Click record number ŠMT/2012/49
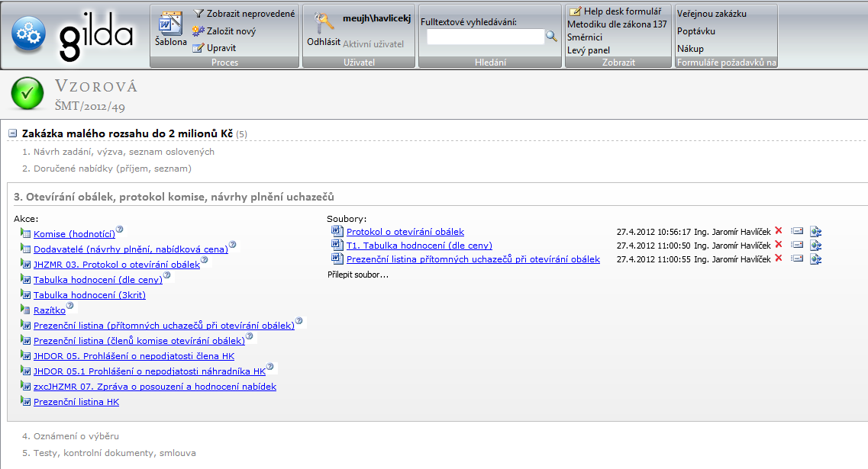This screenshot has width=868, height=469. (89, 106)
